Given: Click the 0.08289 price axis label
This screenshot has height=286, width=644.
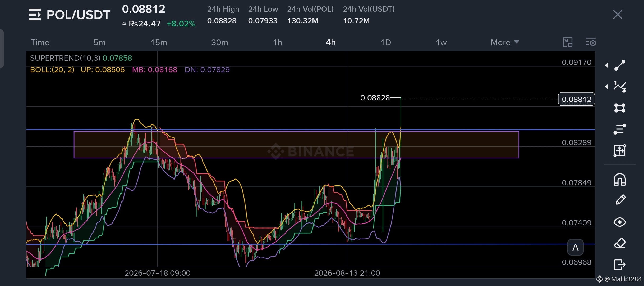Looking at the screenshot, I should [577, 142].
